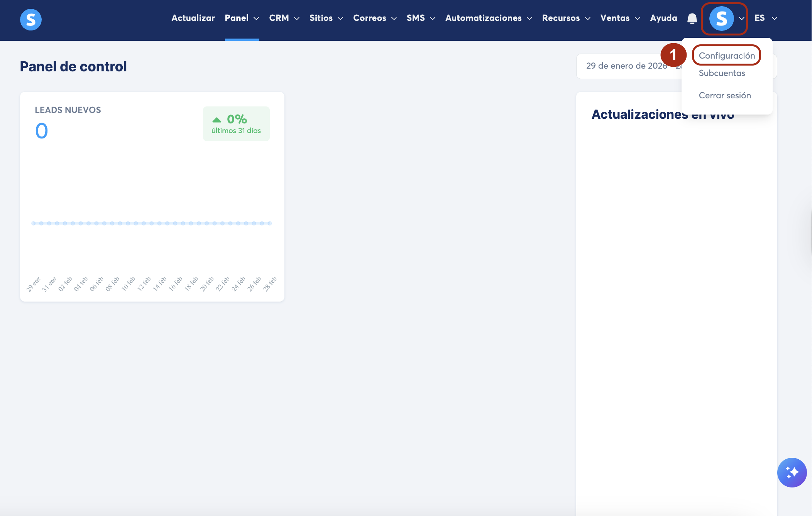Open the Ventas menu
This screenshot has width=812, height=516.
coord(620,18)
